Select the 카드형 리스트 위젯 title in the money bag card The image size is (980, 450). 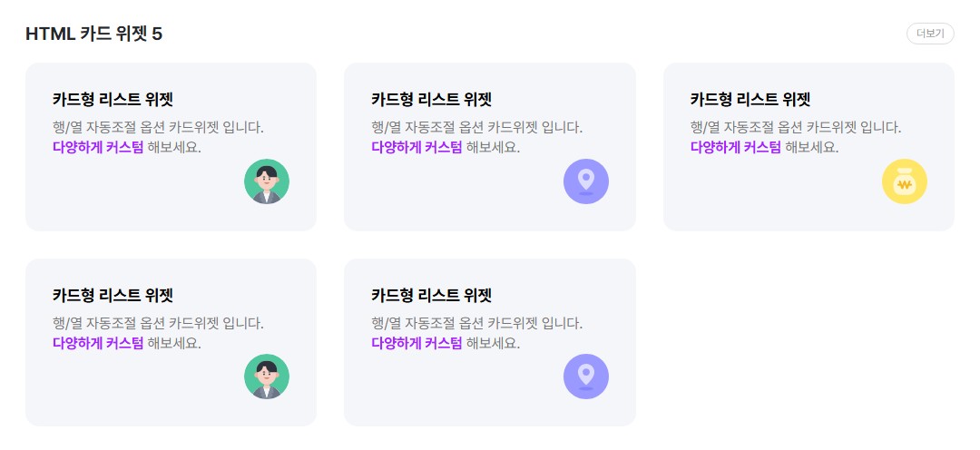[750, 99]
